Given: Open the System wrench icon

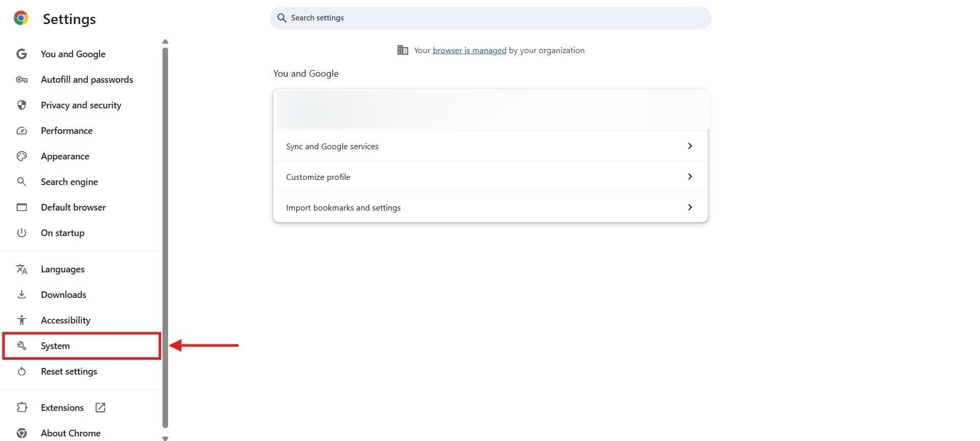Looking at the screenshot, I should point(21,345).
